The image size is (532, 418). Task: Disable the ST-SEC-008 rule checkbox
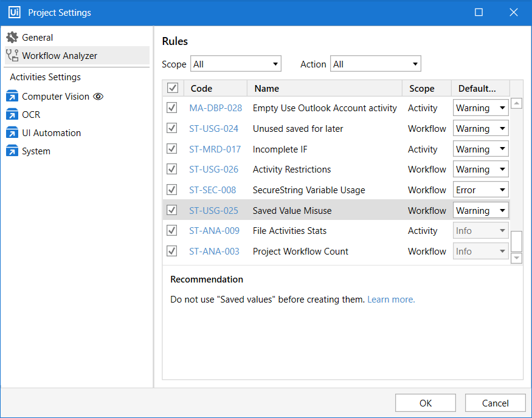pyautogui.click(x=172, y=190)
